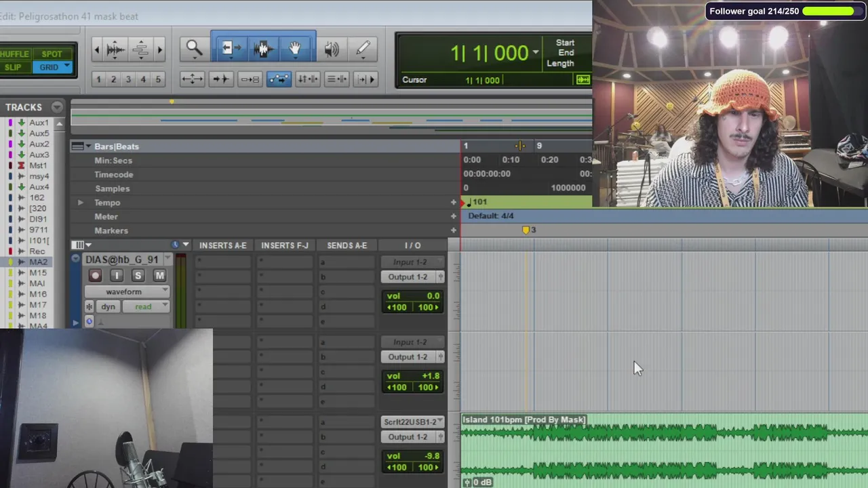Screen dimensions: 868x488
Task: Toggle Automation Follows Edit button
Action: (x=279, y=79)
